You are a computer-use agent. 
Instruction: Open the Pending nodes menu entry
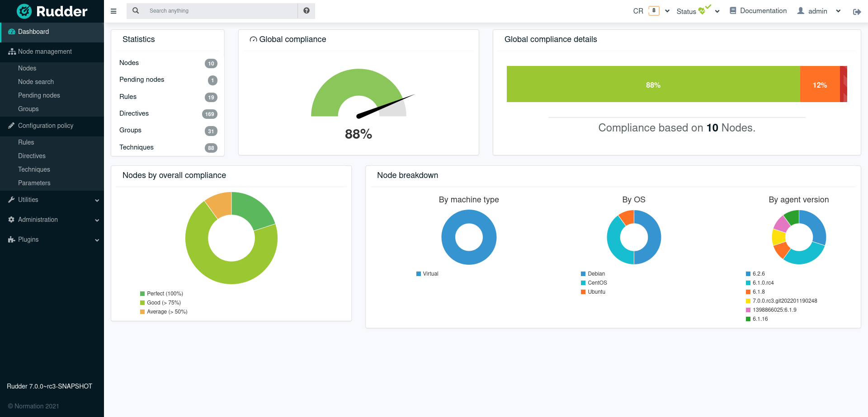(39, 95)
